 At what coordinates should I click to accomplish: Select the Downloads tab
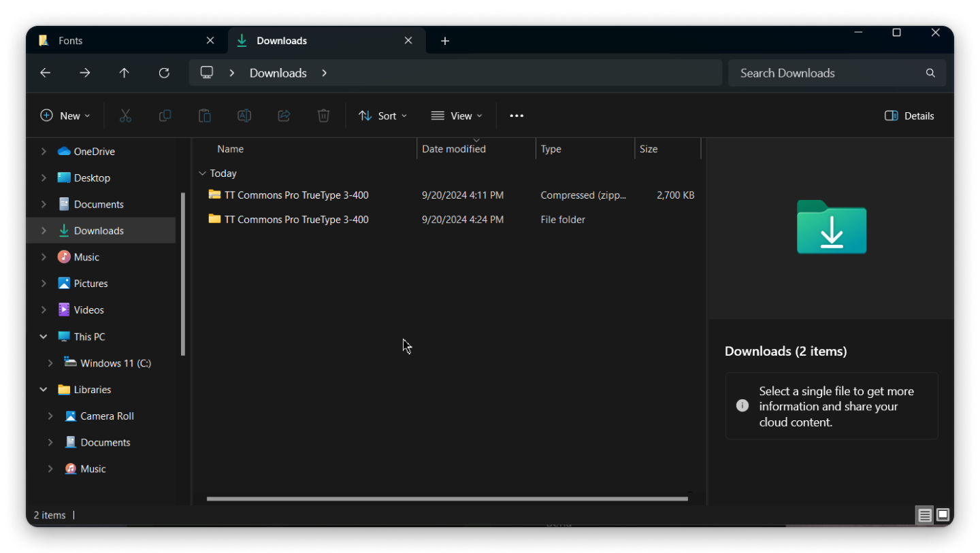point(327,41)
